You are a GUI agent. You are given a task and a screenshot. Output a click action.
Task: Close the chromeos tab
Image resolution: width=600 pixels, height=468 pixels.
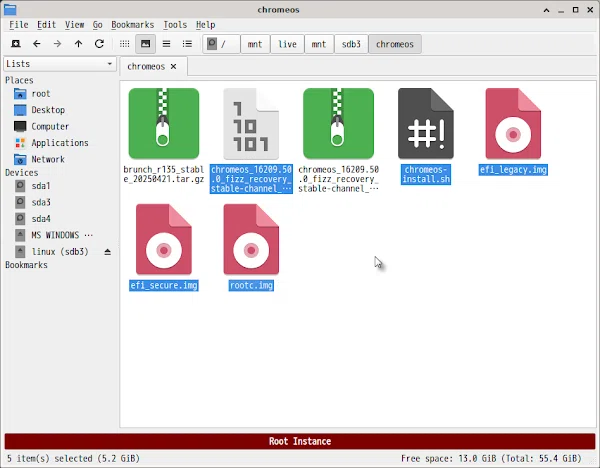[x=173, y=67]
